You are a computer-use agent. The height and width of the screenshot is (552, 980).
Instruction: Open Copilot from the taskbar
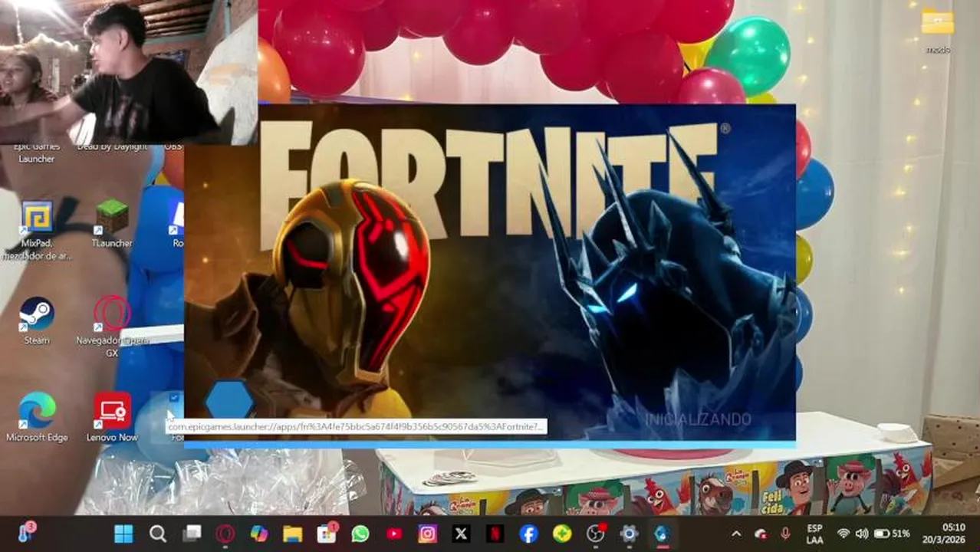pos(259,534)
